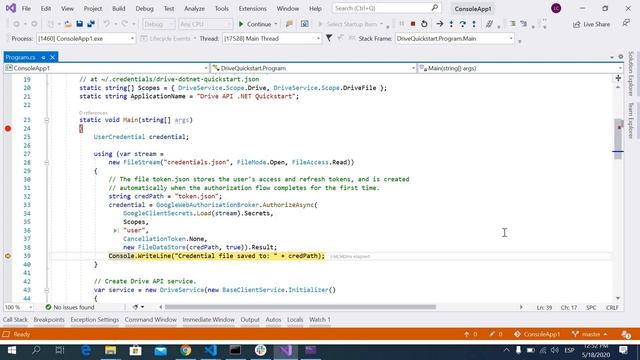Viewport: 640px width, 360px height.
Task: Open the Analyze menu
Action: point(194,8)
